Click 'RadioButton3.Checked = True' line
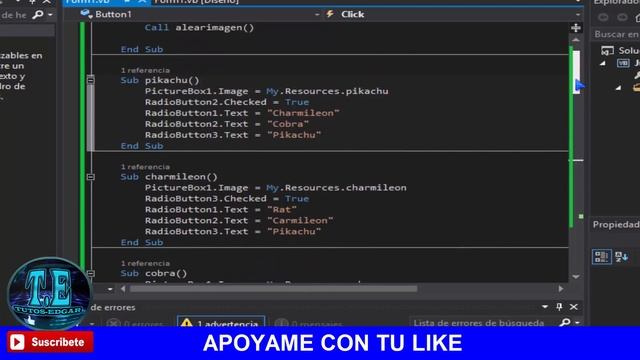 coord(227,199)
